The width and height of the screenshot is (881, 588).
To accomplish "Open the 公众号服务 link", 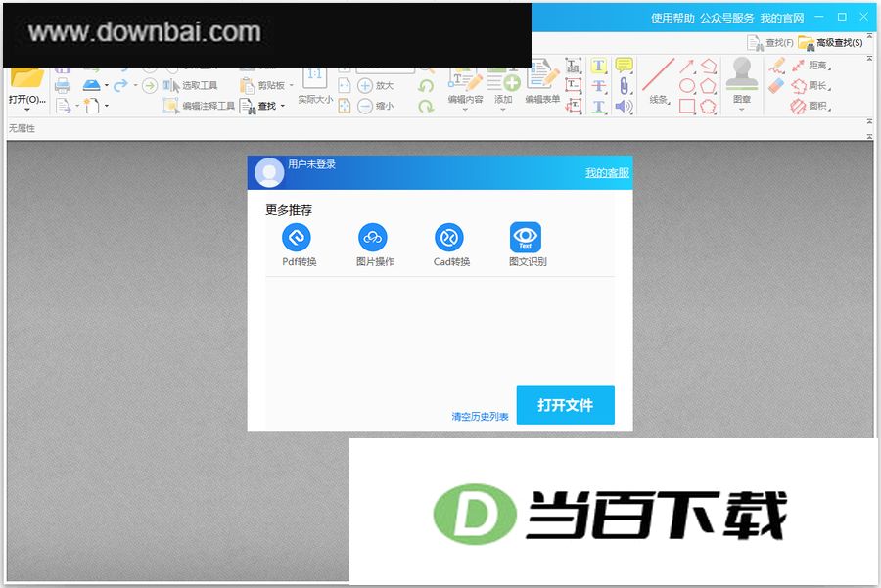I will pos(726,18).
